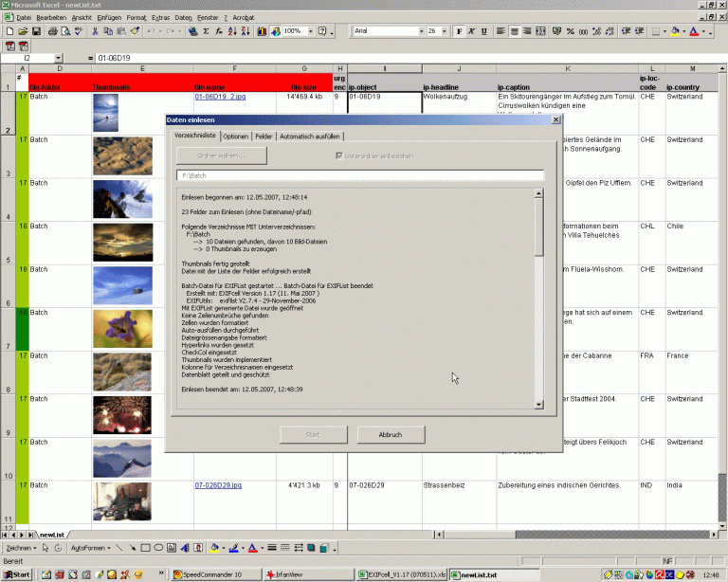Screen dimensions: 728x582
Task: Switch to the Optionen tab
Action: click(235, 136)
